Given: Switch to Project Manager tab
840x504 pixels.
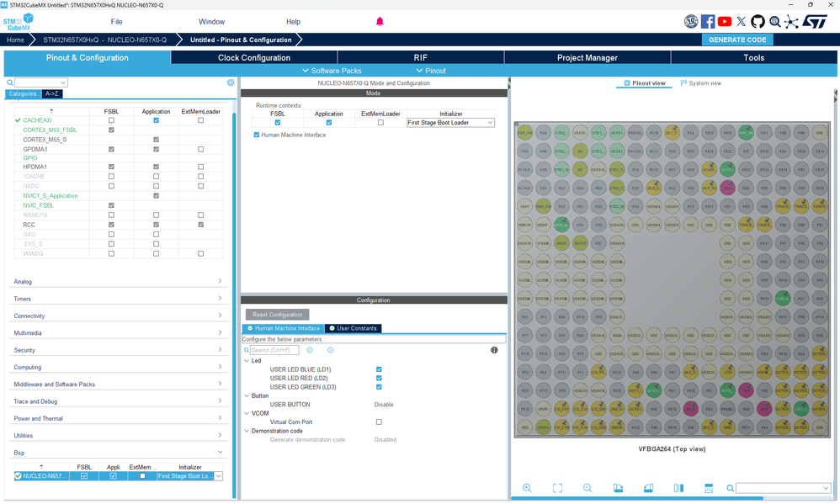Looking at the screenshot, I should click(587, 58).
